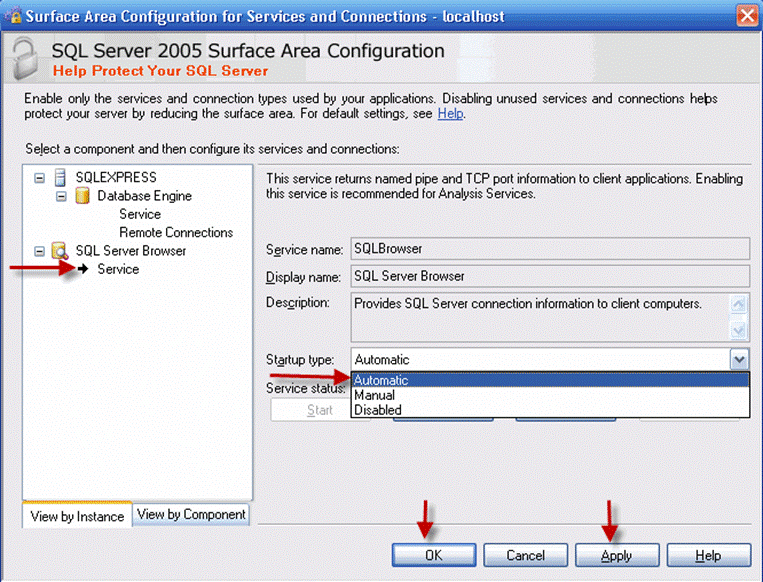Select SQL Server Browser tree label

(x=131, y=251)
